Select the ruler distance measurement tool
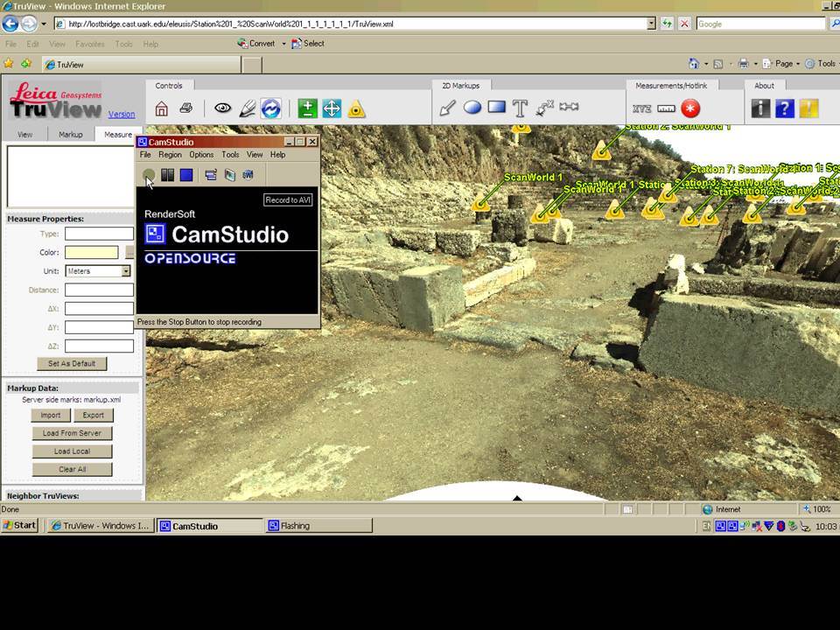 pos(666,108)
